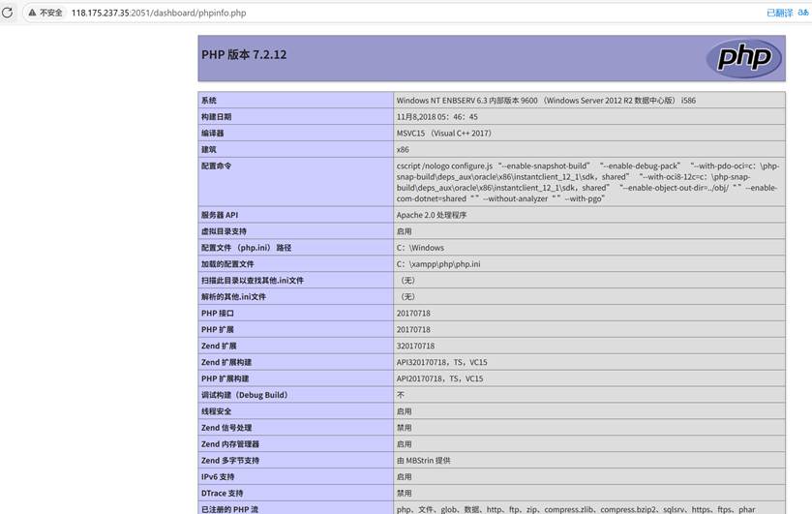This screenshot has width=812, height=514.
Task: Click the 已注册的 PHP 流 row label
Action: click(x=230, y=509)
